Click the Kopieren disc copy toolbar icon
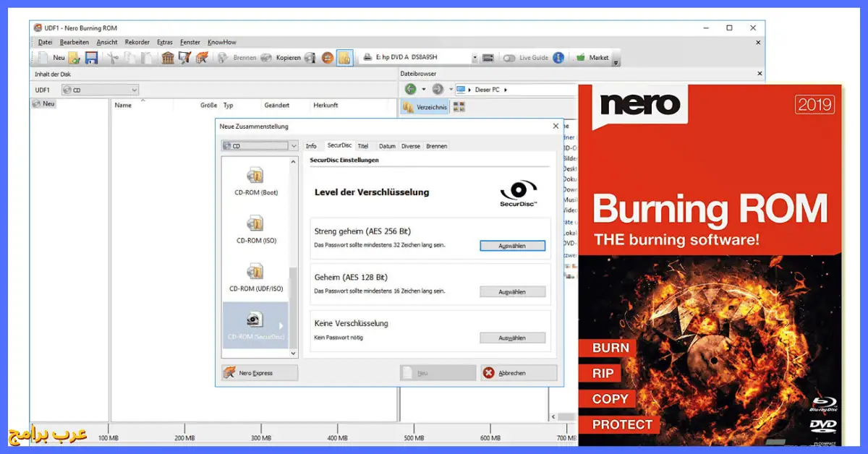The width and height of the screenshot is (868, 454). 266,58
